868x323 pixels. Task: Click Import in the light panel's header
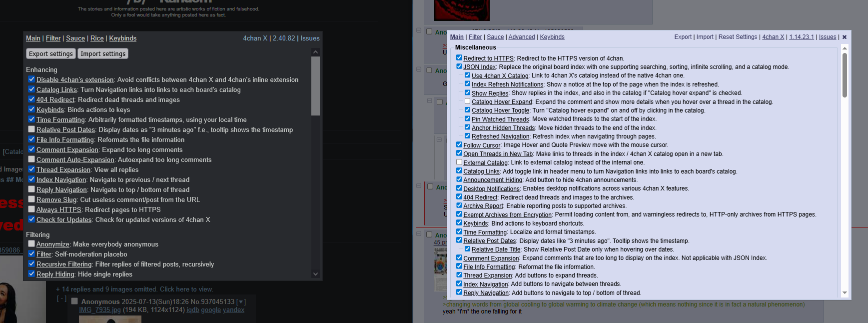705,37
